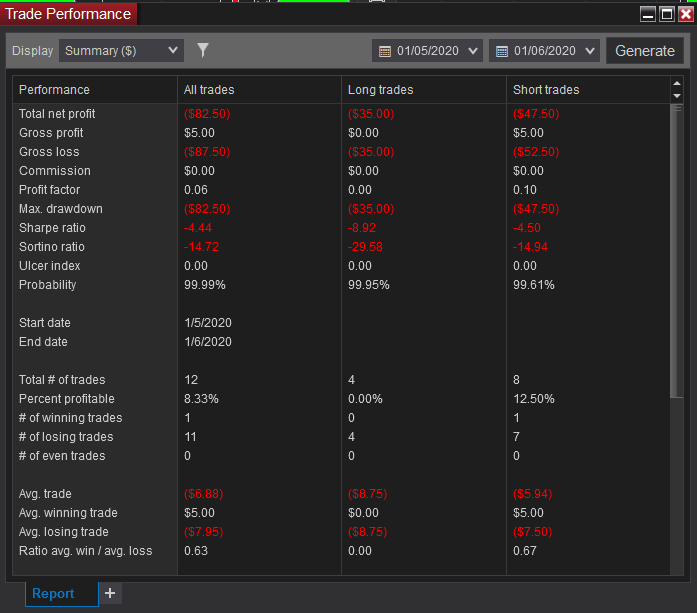Image resolution: width=697 pixels, height=613 pixels.
Task: Switch to the Report tab
Action: pyautogui.click(x=62, y=593)
